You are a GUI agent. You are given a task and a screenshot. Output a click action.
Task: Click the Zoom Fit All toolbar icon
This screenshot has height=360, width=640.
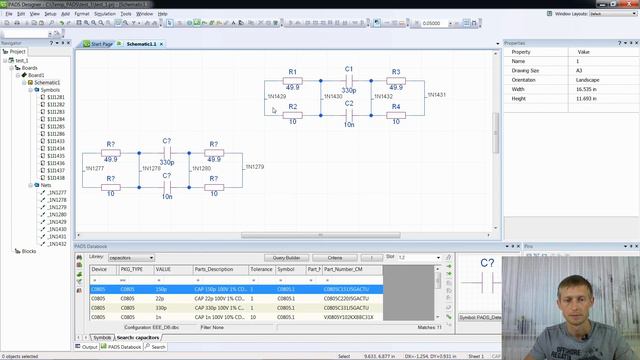coord(79,23)
